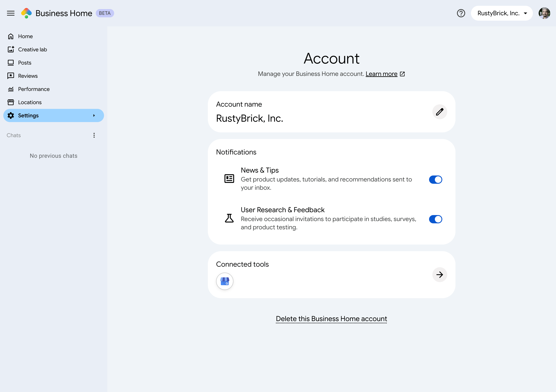
Task: Open Reviews in the sidebar
Action: coord(53,76)
